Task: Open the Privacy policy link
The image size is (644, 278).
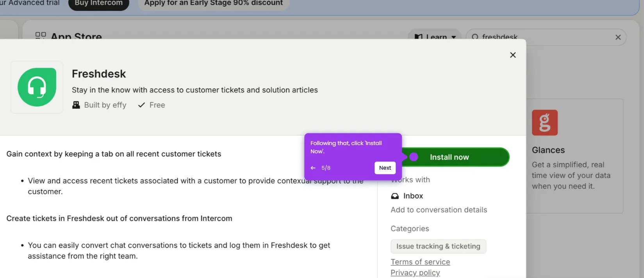Action: pyautogui.click(x=415, y=273)
